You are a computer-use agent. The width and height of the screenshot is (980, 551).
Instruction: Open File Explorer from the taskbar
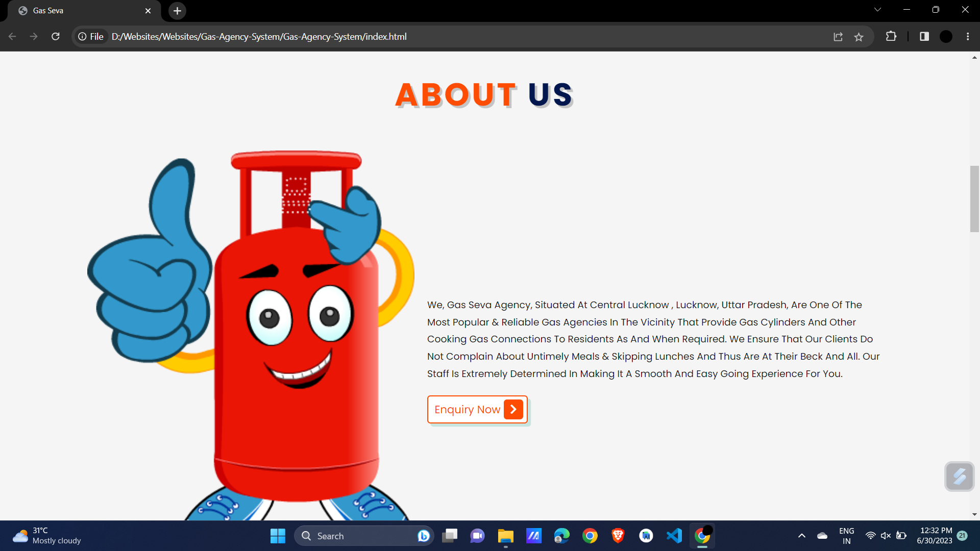(505, 536)
